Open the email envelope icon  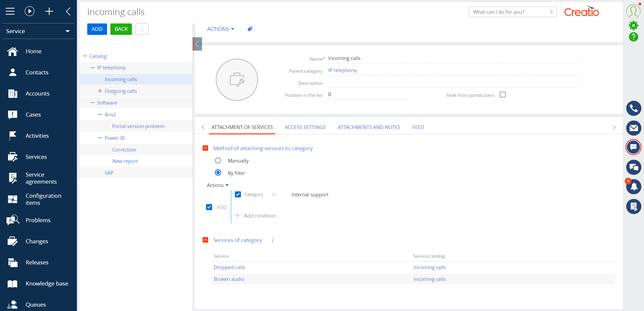[633, 128]
